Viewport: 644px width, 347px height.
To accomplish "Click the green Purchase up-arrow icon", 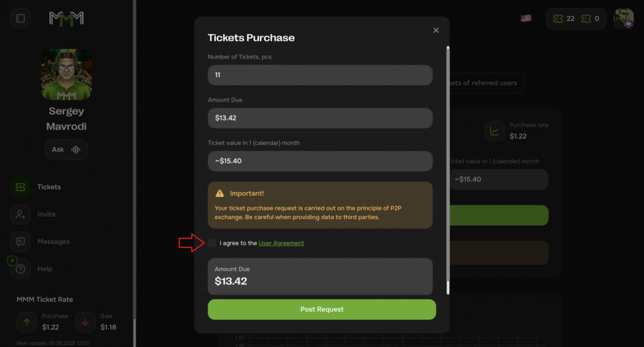I will click(27, 322).
